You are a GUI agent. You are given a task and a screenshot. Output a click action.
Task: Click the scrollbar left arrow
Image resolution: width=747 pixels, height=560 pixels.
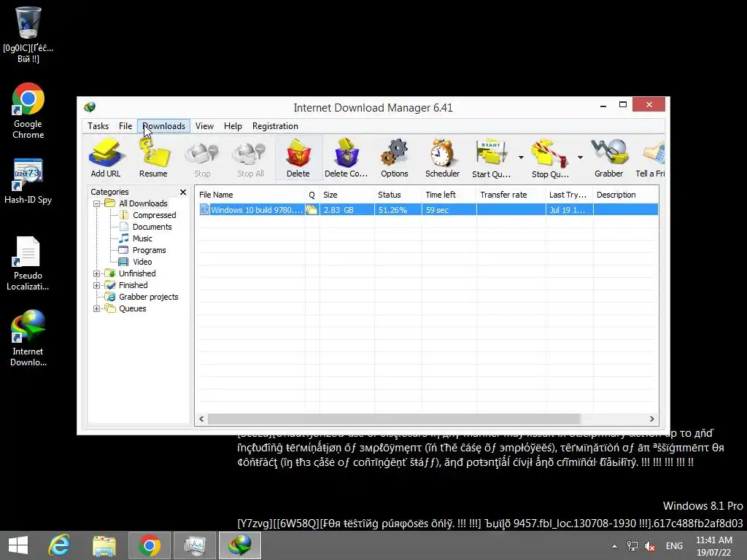pyautogui.click(x=201, y=419)
